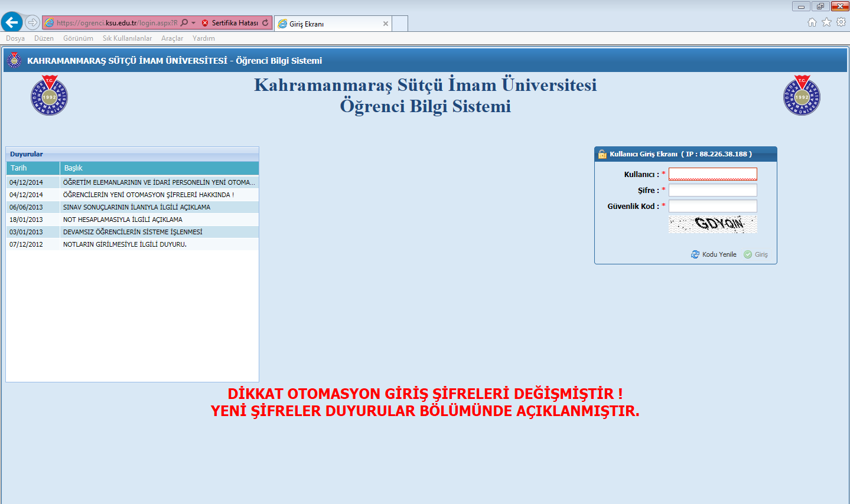Click the right university logo
This screenshot has width=850, height=504.
tap(802, 95)
